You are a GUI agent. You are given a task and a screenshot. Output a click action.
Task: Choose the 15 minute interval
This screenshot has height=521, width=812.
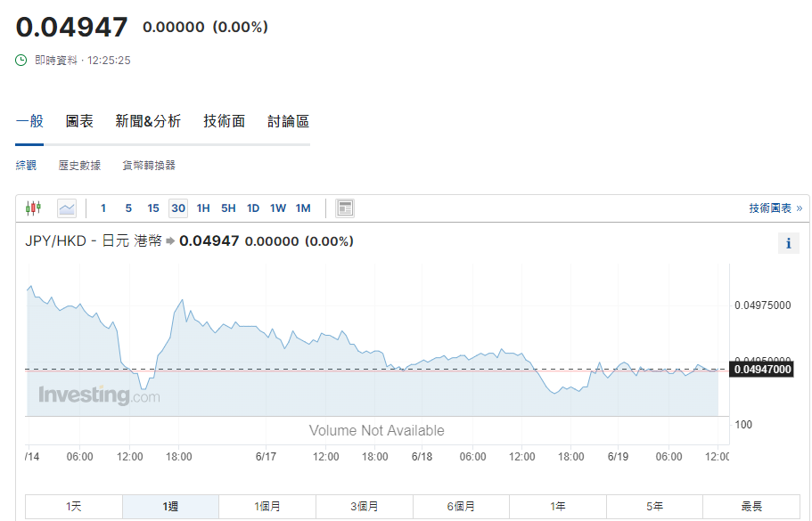(153, 208)
